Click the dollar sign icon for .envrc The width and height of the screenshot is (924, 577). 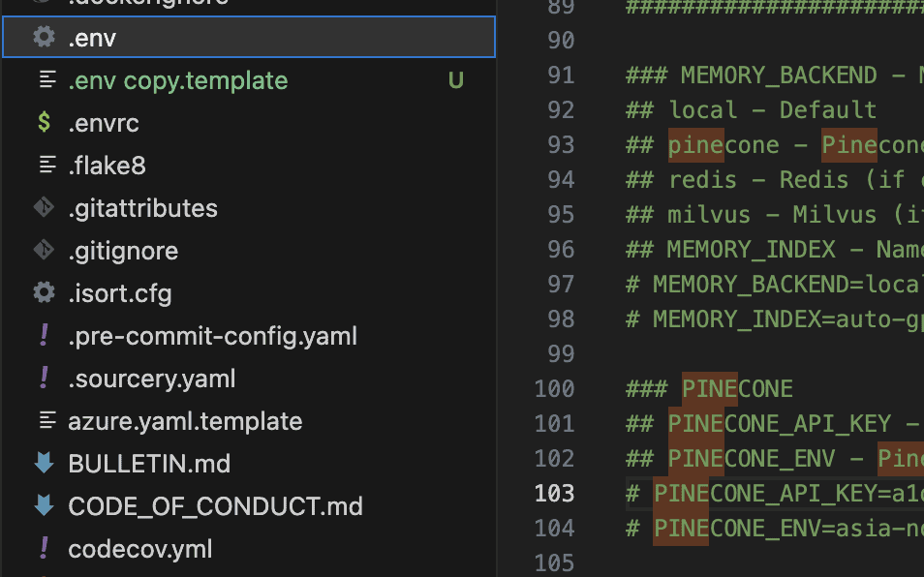pos(45,123)
